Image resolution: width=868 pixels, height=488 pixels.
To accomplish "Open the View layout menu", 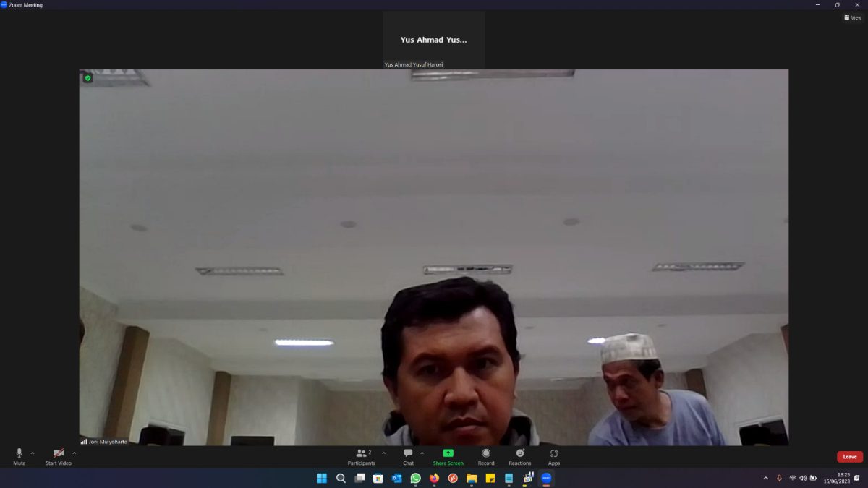I will click(x=853, y=17).
